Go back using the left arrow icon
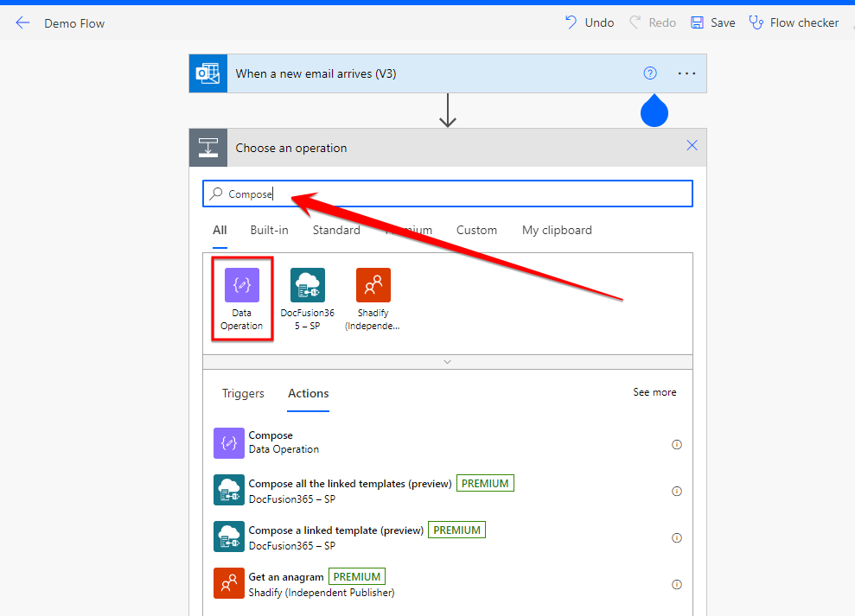855x616 pixels. point(22,23)
